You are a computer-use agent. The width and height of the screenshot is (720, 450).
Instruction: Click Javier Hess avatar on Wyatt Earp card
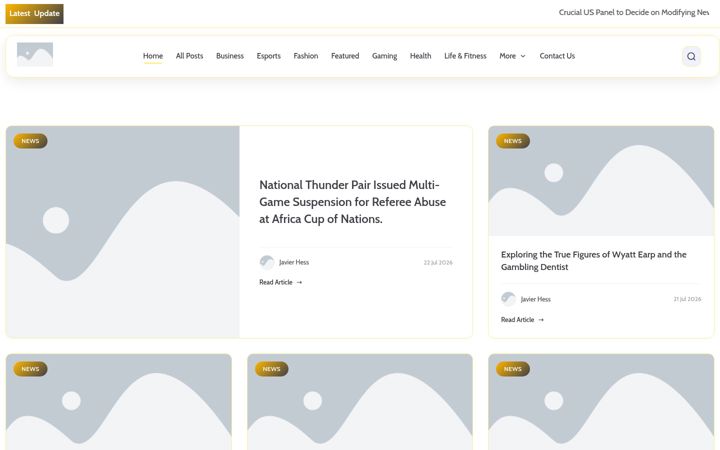click(x=508, y=299)
